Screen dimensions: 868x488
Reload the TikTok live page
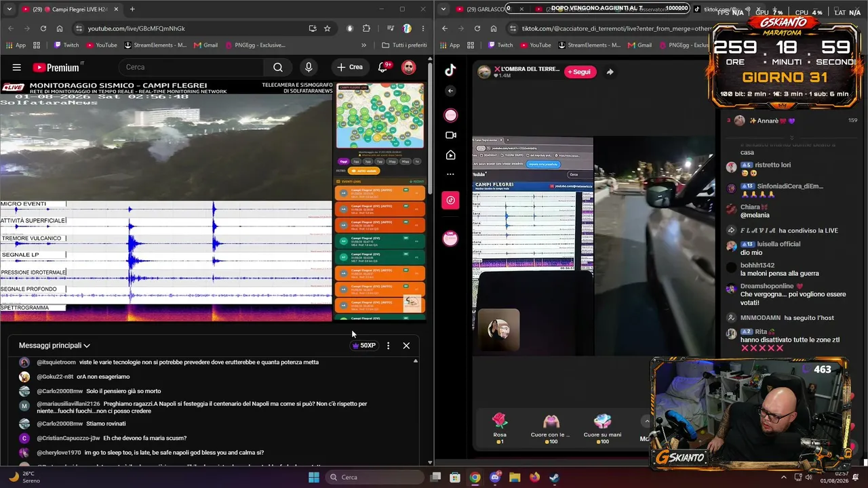pyautogui.click(x=477, y=28)
